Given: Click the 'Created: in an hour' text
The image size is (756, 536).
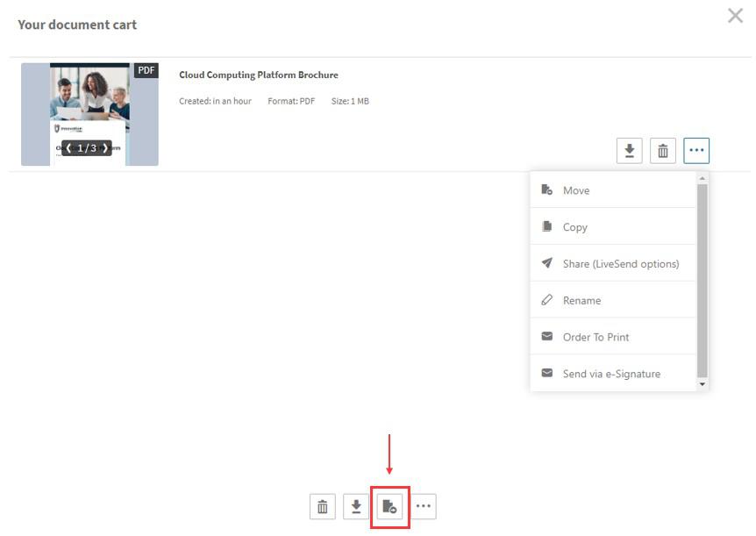Looking at the screenshot, I should point(215,101).
